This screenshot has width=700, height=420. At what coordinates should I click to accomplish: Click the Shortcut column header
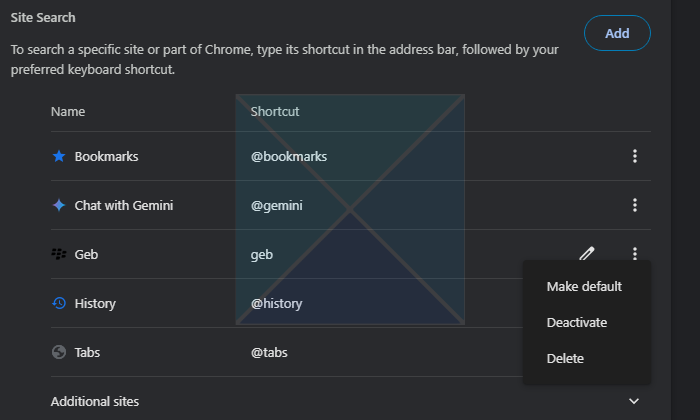pos(275,111)
